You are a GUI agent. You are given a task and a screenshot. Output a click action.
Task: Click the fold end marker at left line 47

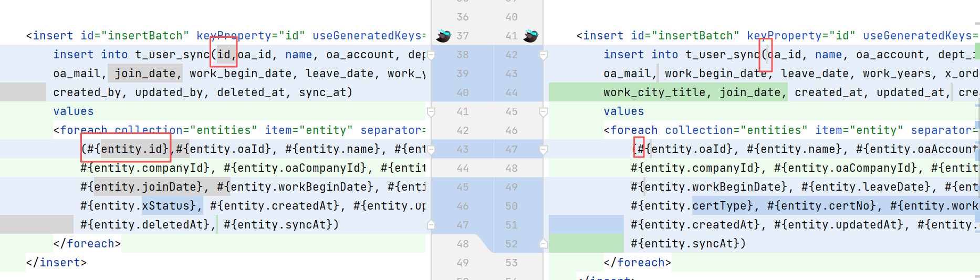pyautogui.click(x=431, y=225)
